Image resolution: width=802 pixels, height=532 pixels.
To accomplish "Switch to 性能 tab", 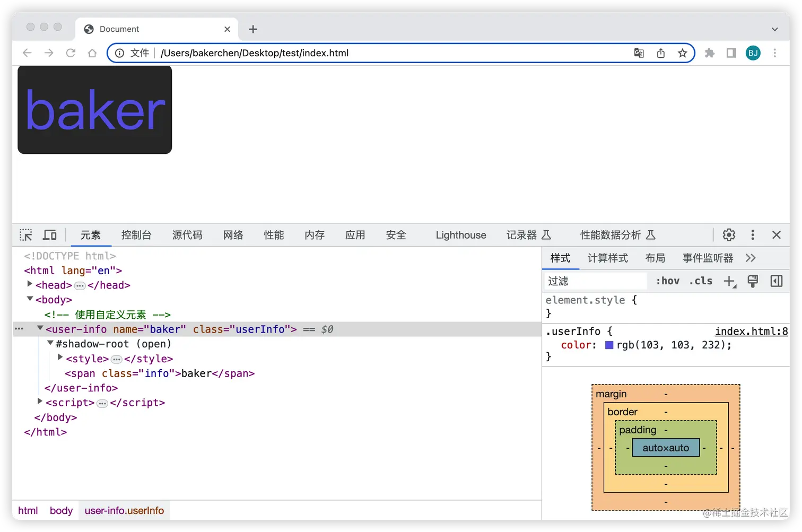I will click(274, 235).
